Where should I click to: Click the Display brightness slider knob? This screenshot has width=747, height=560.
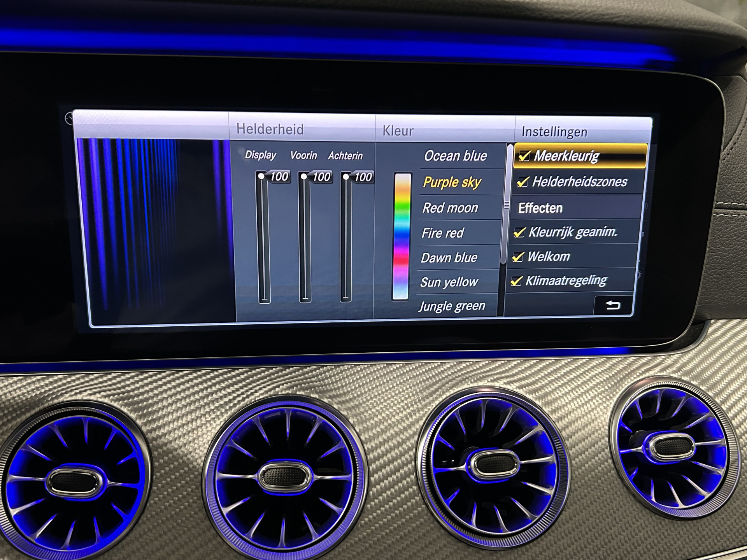click(x=261, y=177)
